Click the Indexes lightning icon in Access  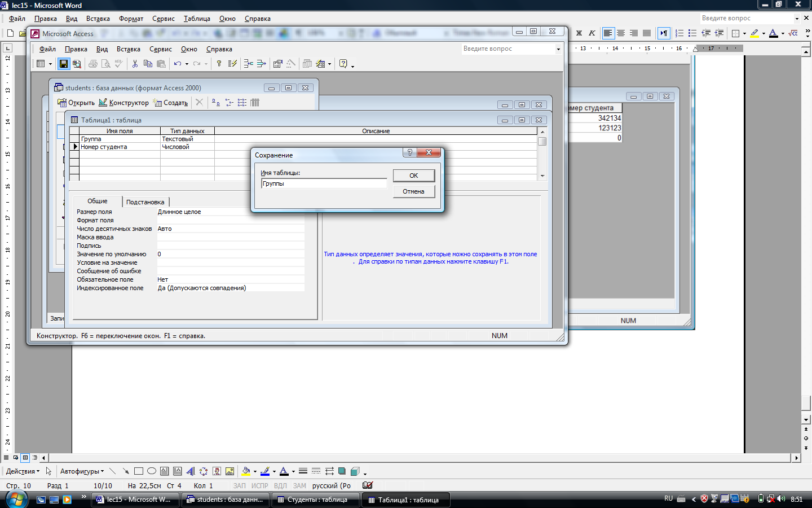pyautogui.click(x=232, y=64)
